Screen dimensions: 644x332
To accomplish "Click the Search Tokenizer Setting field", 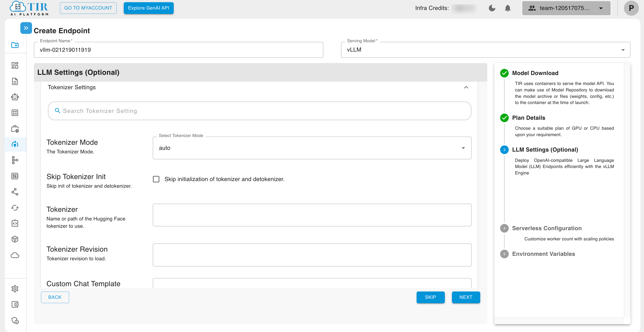I will (259, 111).
